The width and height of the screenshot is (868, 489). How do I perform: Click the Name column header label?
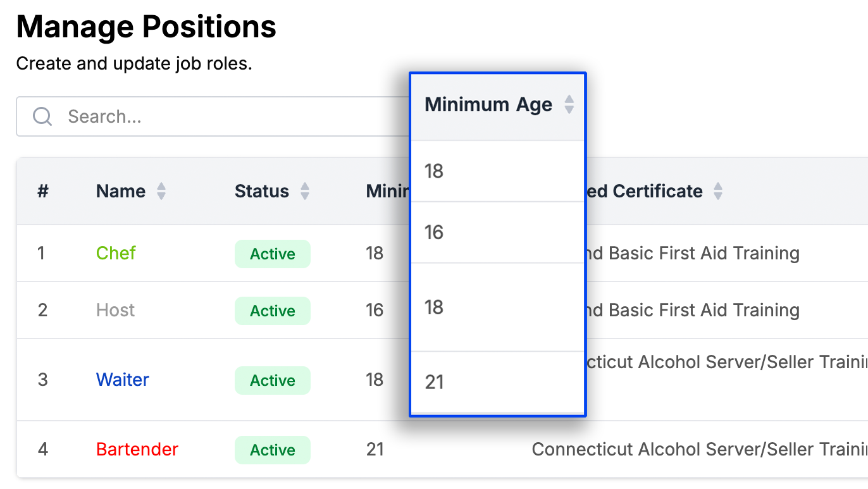point(120,191)
